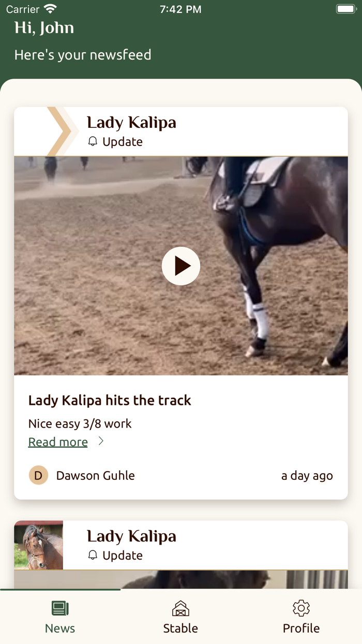
Task: Tap the second Lady Kalipa card title
Action: (x=131, y=536)
